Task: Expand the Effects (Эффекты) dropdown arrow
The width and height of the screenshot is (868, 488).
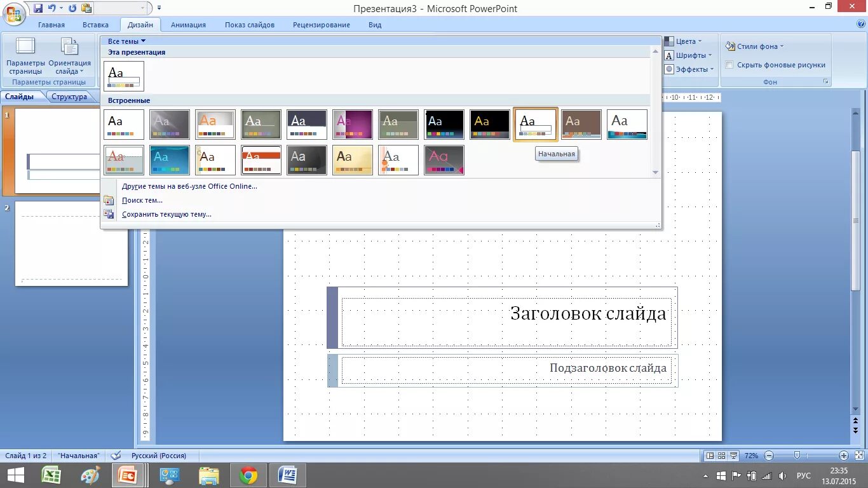Action: click(x=712, y=69)
